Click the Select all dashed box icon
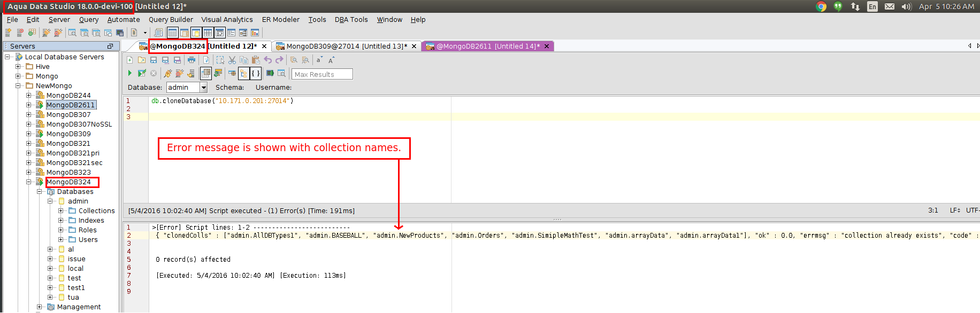The image size is (980, 313). [220, 60]
